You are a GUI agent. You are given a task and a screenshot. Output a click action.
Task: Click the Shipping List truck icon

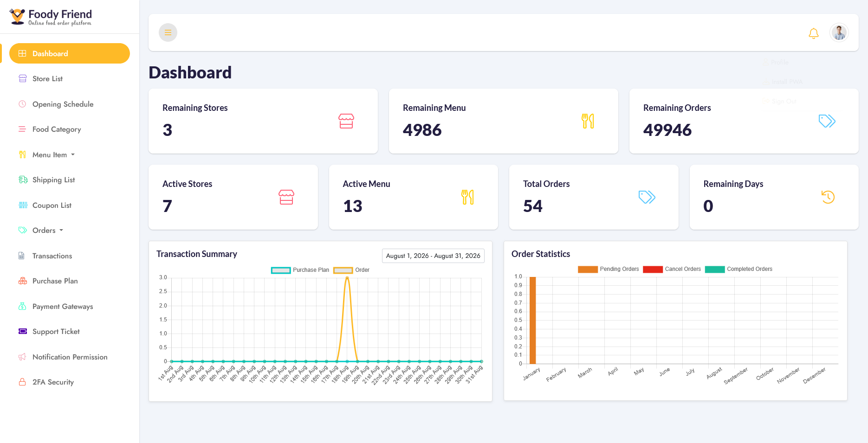point(23,180)
